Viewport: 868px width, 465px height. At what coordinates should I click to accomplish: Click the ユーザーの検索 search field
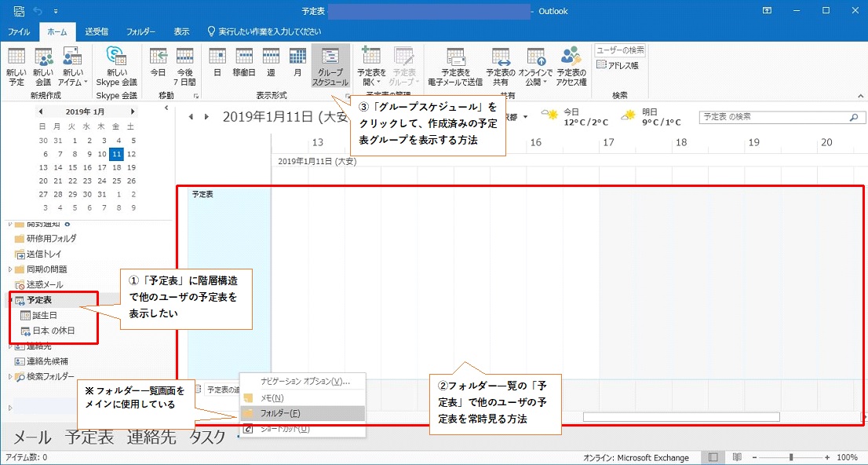620,50
